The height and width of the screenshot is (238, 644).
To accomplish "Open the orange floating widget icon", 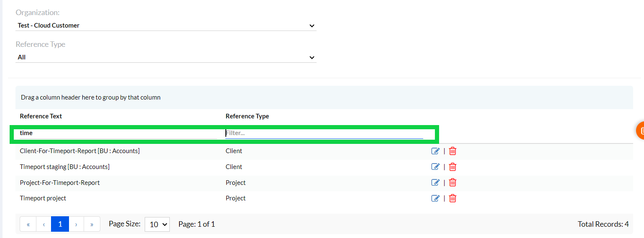I will pyautogui.click(x=640, y=131).
